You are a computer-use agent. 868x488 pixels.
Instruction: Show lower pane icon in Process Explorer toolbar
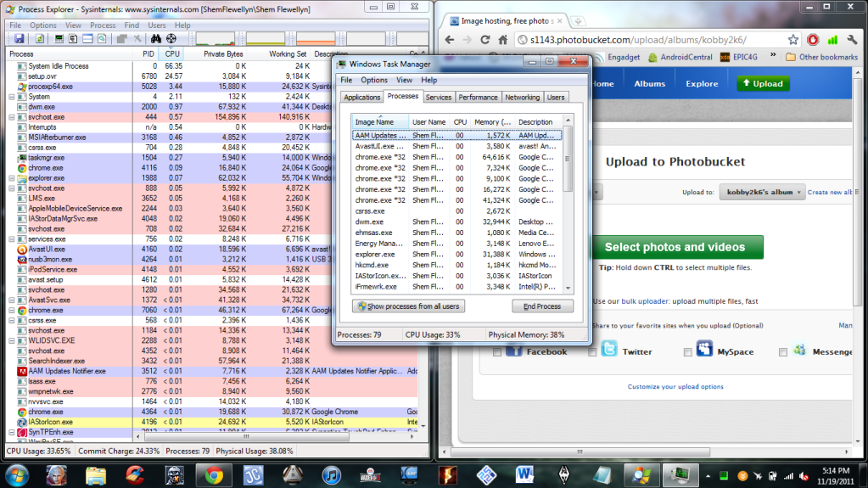pos(87,39)
